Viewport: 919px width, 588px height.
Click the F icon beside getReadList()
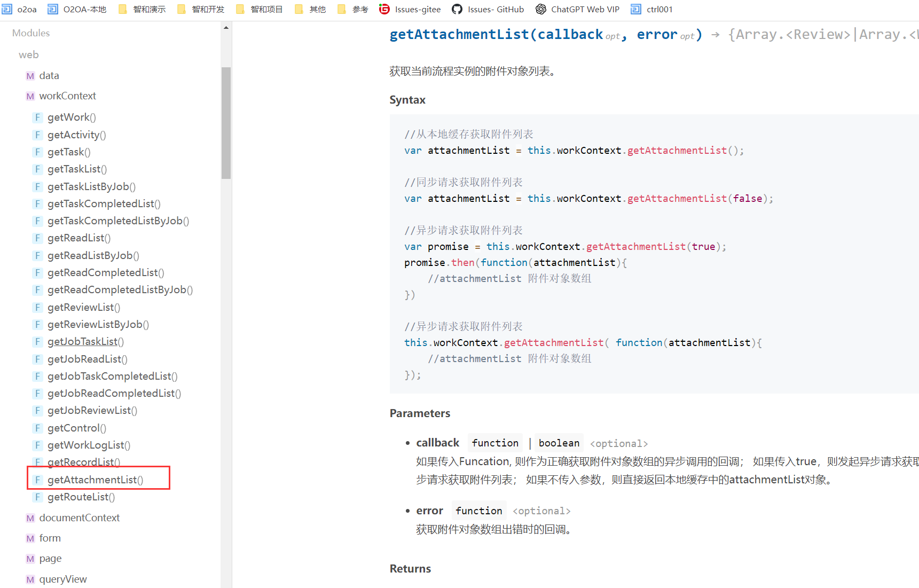click(x=37, y=238)
